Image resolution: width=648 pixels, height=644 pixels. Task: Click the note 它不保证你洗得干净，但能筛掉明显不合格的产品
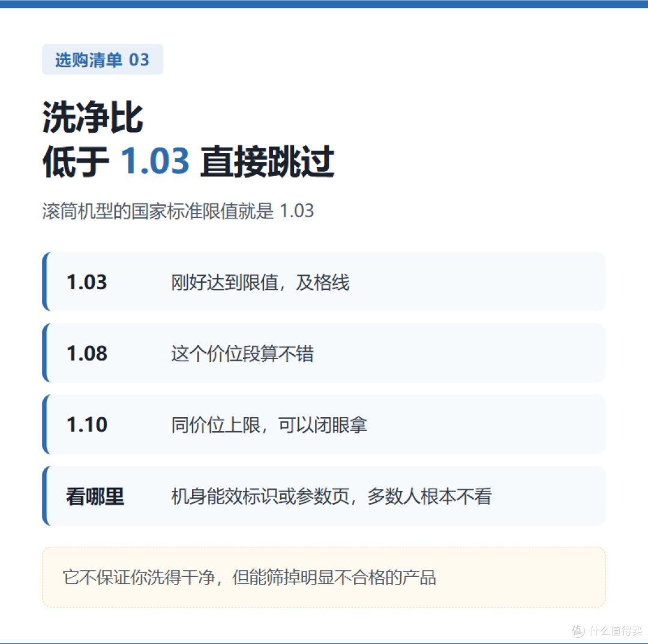point(250,577)
